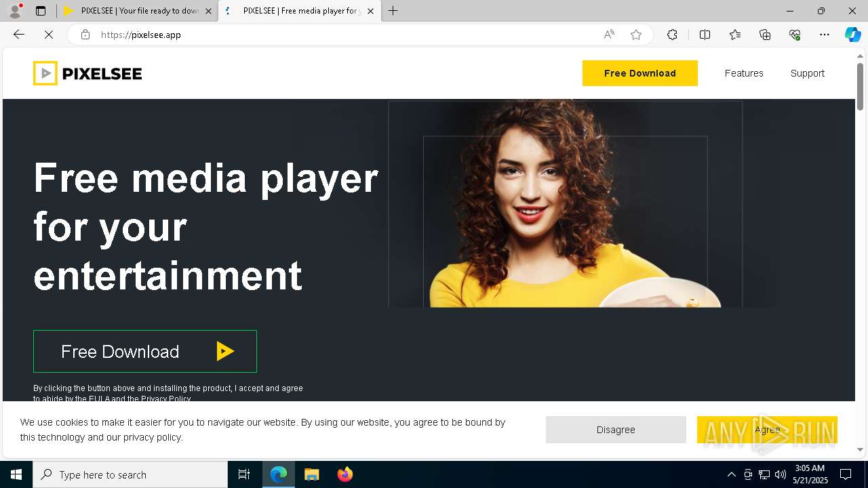The height and width of the screenshot is (488, 868).
Task: Open the Favorites list icon
Action: tap(735, 35)
